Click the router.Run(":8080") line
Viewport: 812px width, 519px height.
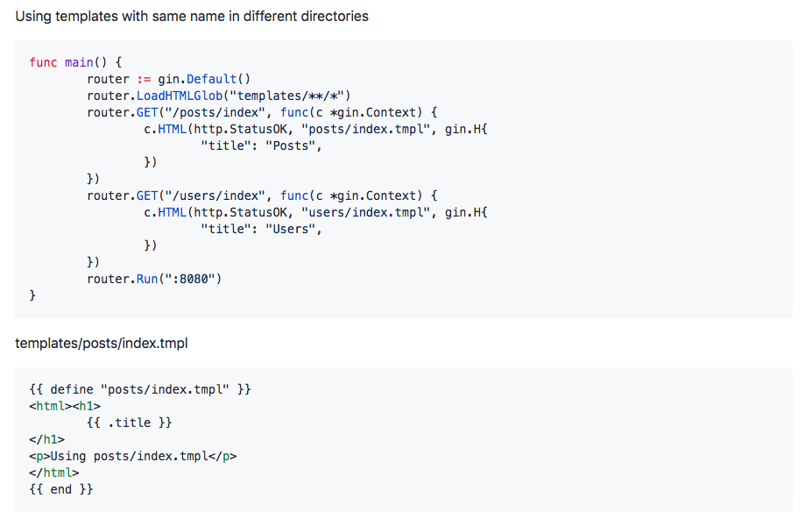coord(154,279)
